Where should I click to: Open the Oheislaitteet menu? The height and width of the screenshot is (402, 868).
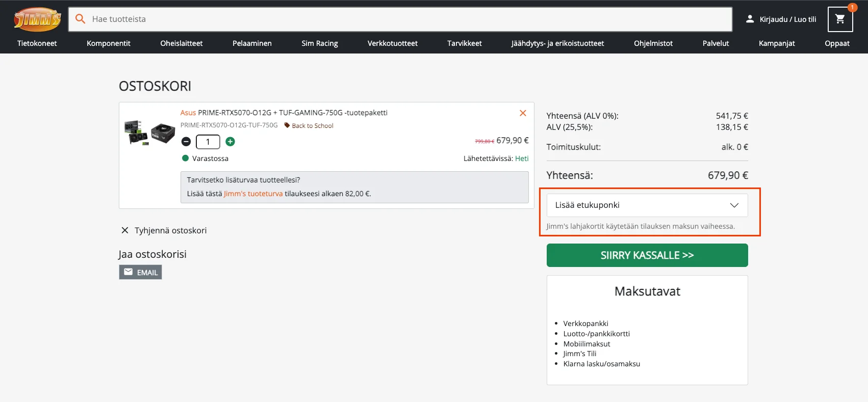pyautogui.click(x=182, y=43)
